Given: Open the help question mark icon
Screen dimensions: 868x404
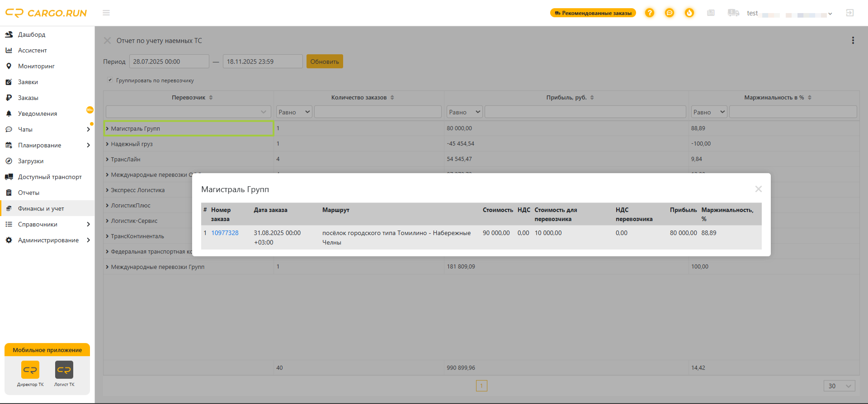Looking at the screenshot, I should pos(650,13).
